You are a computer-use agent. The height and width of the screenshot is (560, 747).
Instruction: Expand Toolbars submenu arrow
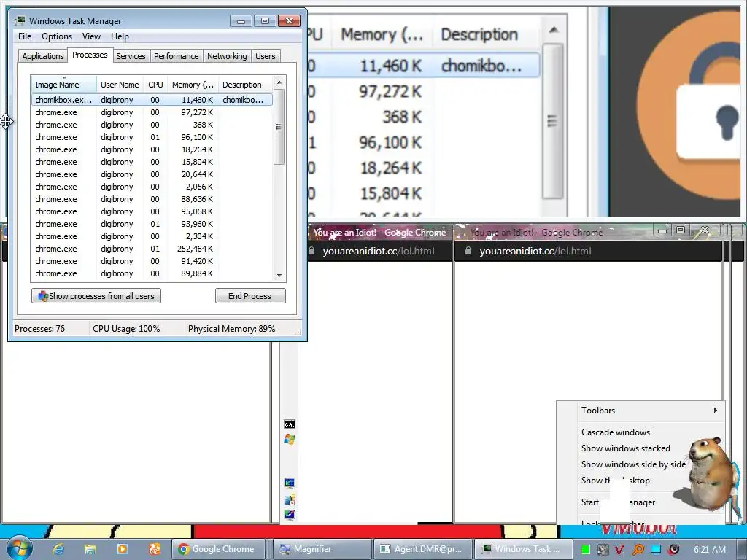coord(715,410)
